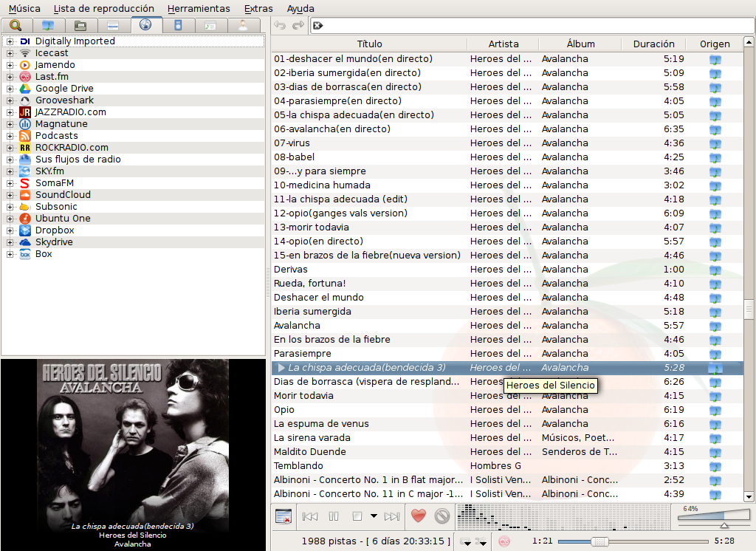Open the Devices tab with iPod icon
756x551 pixels.
(x=178, y=25)
